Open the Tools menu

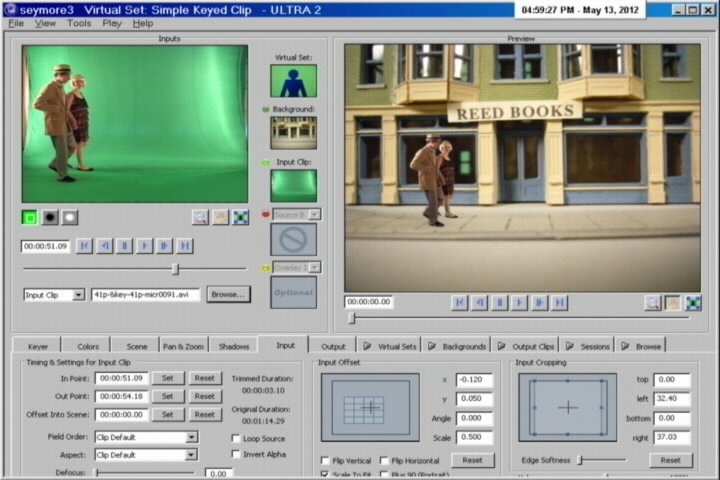pyautogui.click(x=79, y=23)
